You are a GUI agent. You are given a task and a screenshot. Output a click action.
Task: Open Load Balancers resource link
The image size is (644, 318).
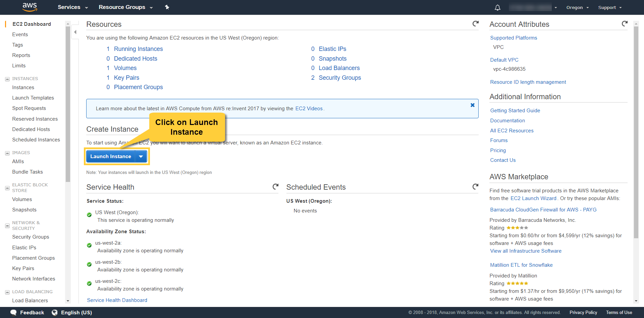[339, 68]
